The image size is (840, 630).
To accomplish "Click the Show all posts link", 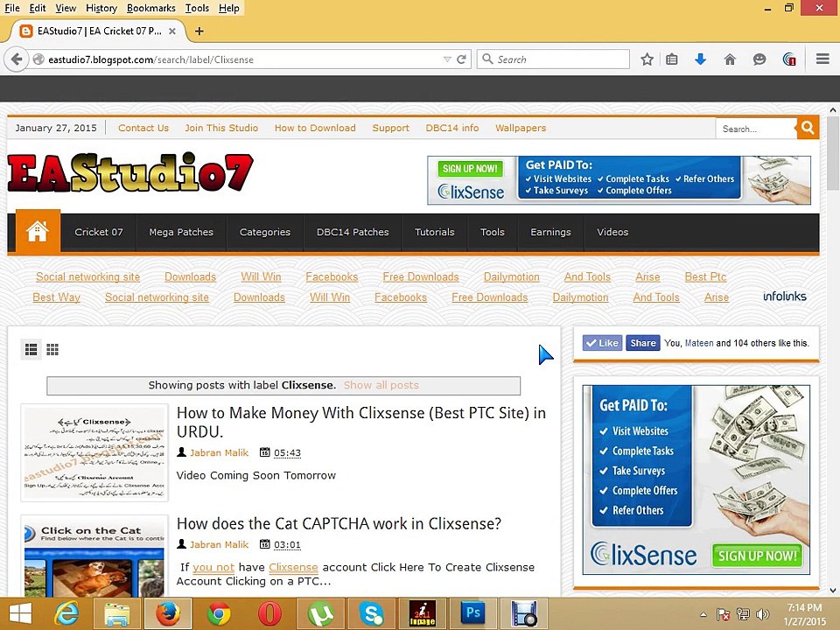I will (x=381, y=385).
